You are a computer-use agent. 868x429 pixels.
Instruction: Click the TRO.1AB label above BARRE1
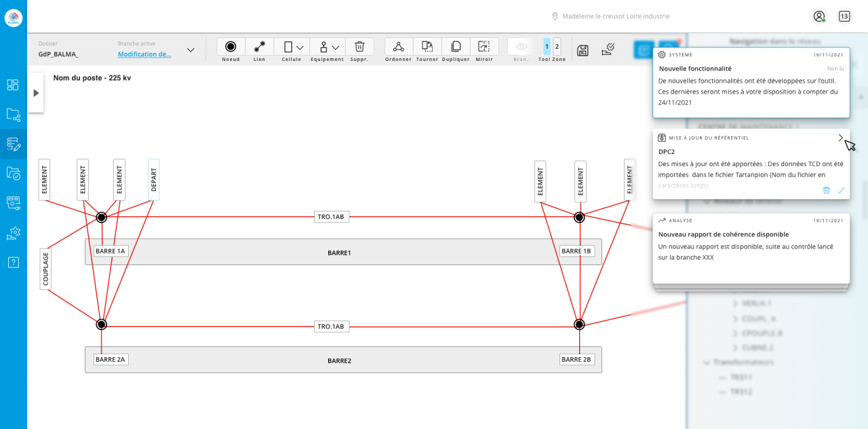pos(331,218)
